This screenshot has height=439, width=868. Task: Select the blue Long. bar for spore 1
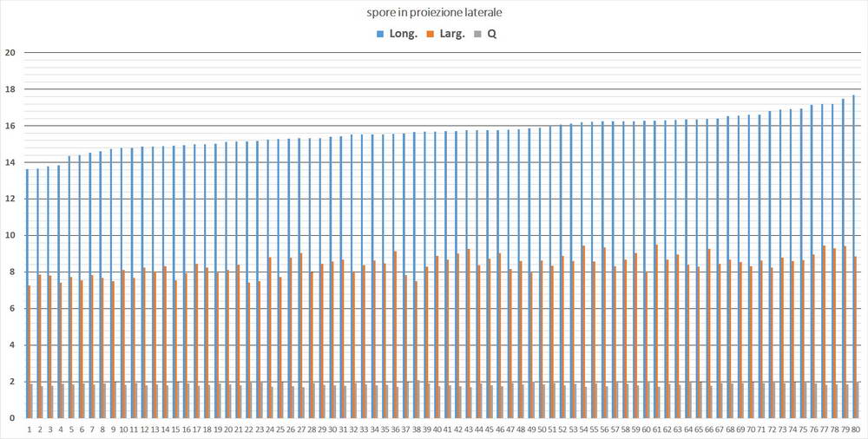27,293
